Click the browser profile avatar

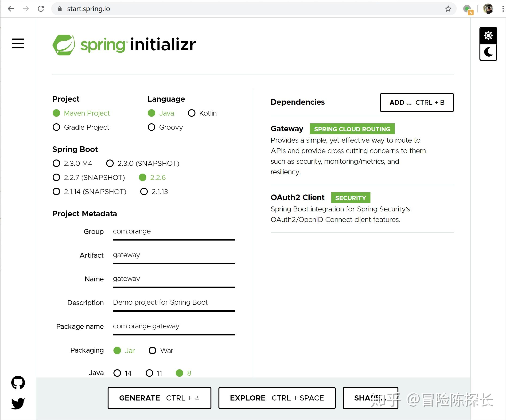click(x=488, y=9)
